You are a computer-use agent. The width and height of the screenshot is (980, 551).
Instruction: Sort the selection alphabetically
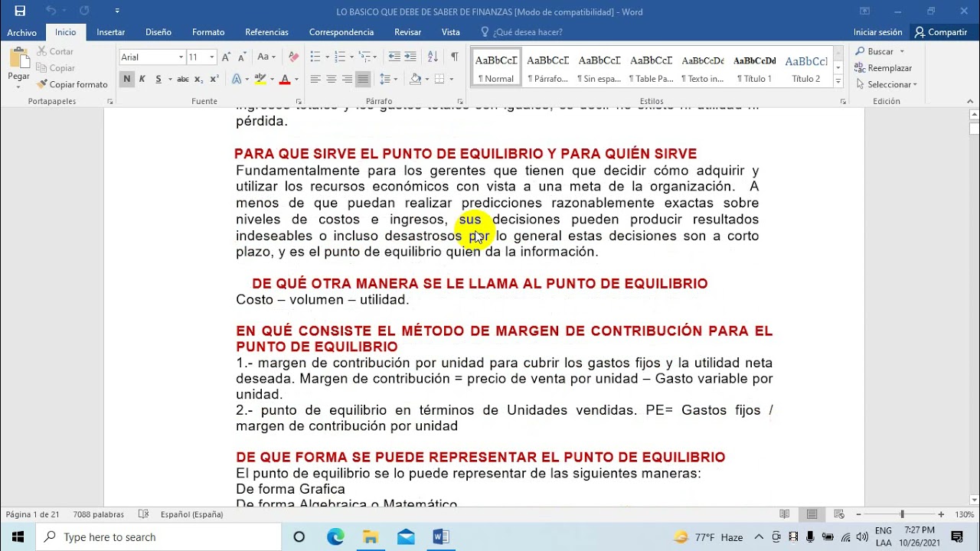[433, 57]
